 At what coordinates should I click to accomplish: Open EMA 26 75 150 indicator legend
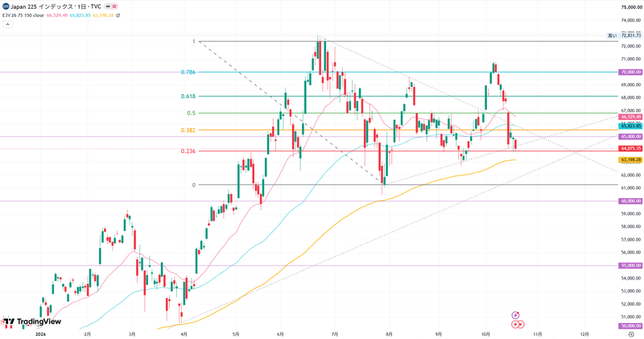[23, 15]
